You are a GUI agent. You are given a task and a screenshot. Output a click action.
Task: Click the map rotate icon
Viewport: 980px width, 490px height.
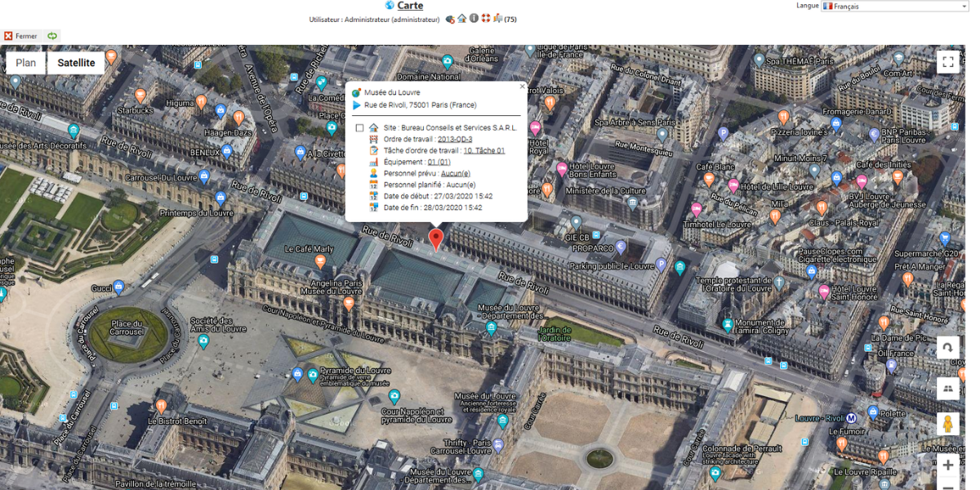coord(947,347)
